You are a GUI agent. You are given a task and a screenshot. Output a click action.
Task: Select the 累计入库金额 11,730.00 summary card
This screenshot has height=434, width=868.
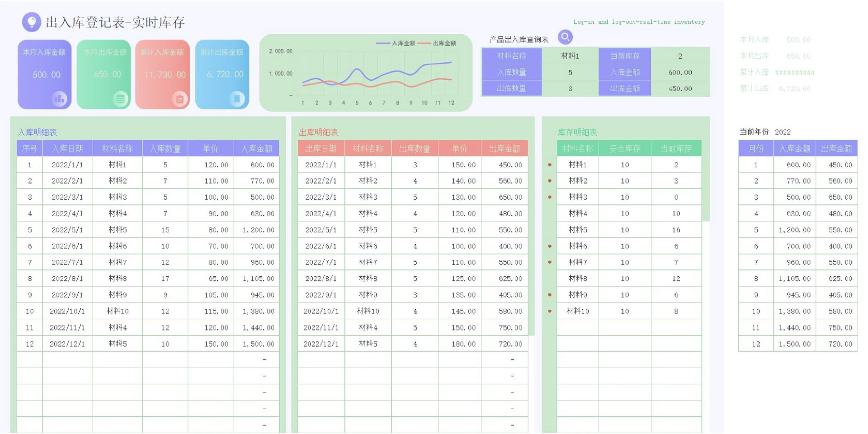[x=162, y=74]
